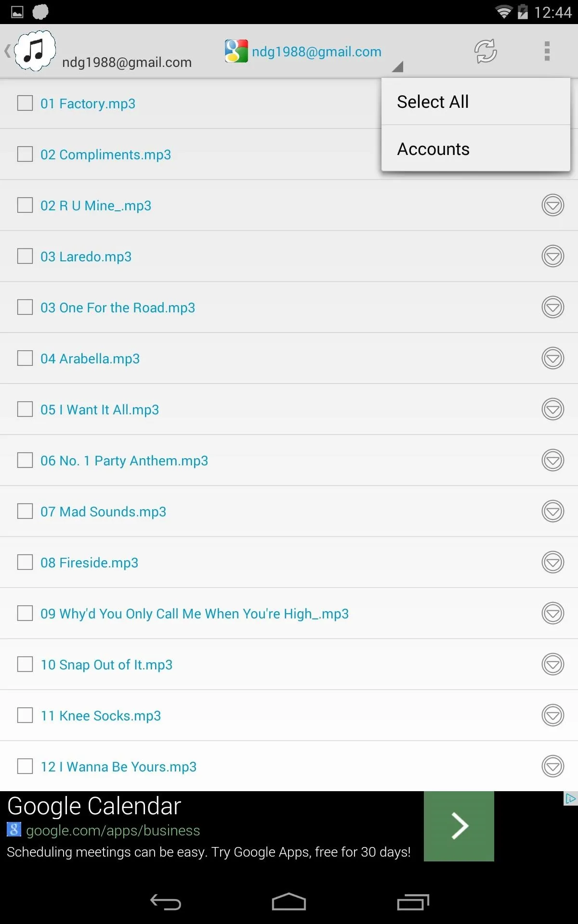Tick the checkbox for 11 Knee Socks.mp3

pyautogui.click(x=25, y=715)
